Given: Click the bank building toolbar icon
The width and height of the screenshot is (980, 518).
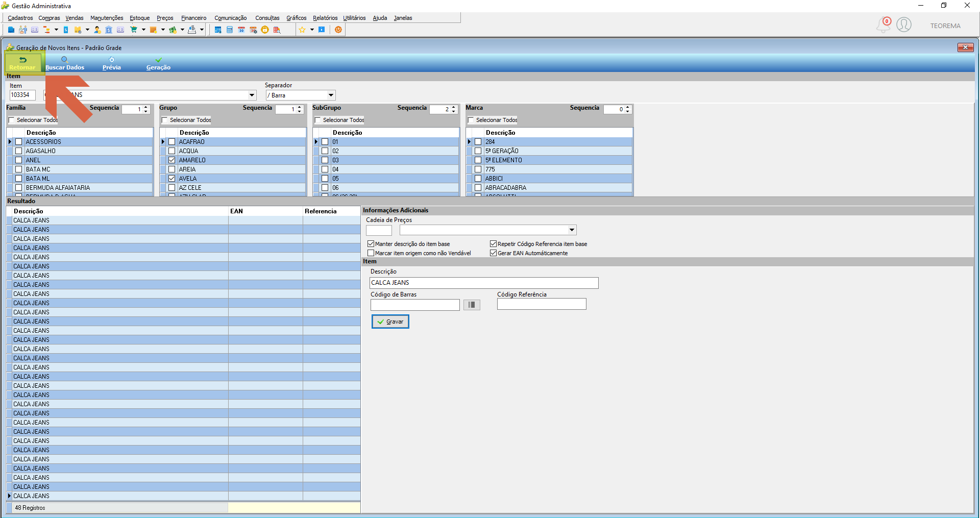Looking at the screenshot, I should [109, 30].
